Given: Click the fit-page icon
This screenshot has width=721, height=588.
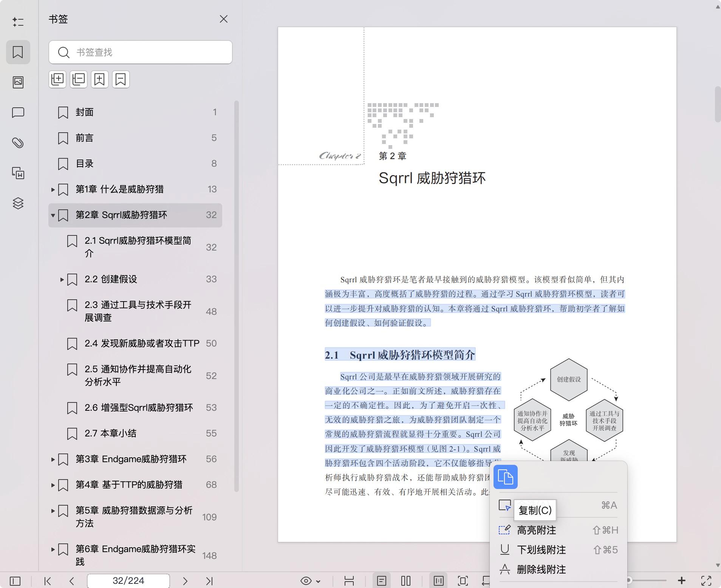Looking at the screenshot, I should [x=463, y=581].
